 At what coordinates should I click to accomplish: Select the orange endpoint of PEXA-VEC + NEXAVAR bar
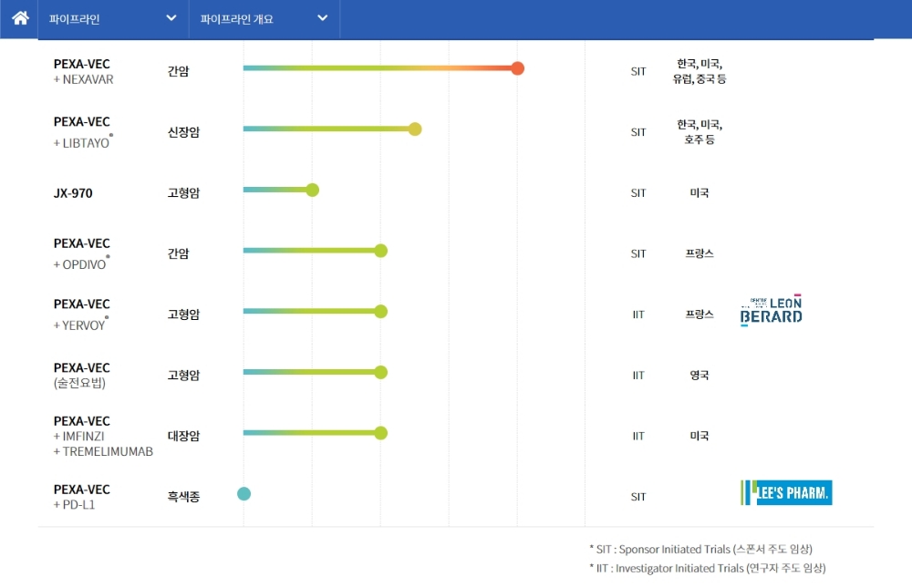tap(517, 68)
